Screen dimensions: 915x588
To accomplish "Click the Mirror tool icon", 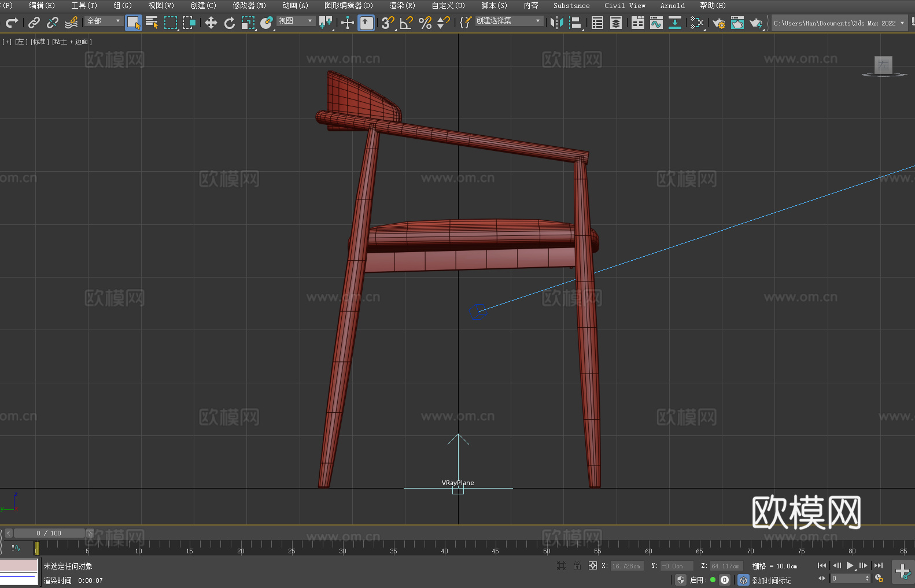I will pos(557,23).
